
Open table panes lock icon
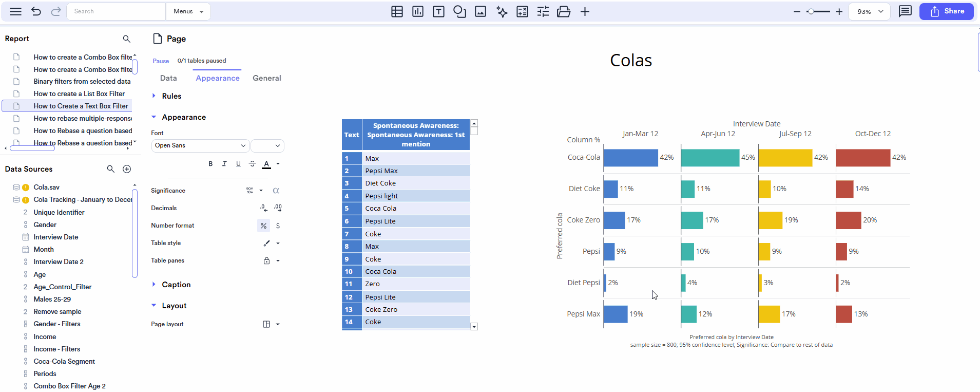tap(266, 260)
